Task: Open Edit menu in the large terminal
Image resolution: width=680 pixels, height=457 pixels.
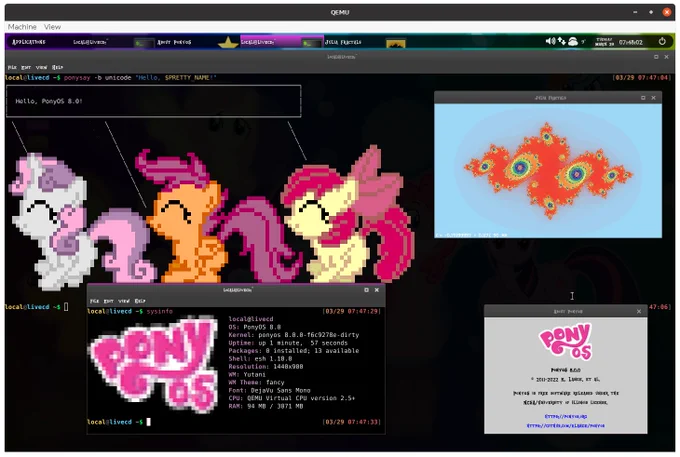Action: click(x=26, y=67)
